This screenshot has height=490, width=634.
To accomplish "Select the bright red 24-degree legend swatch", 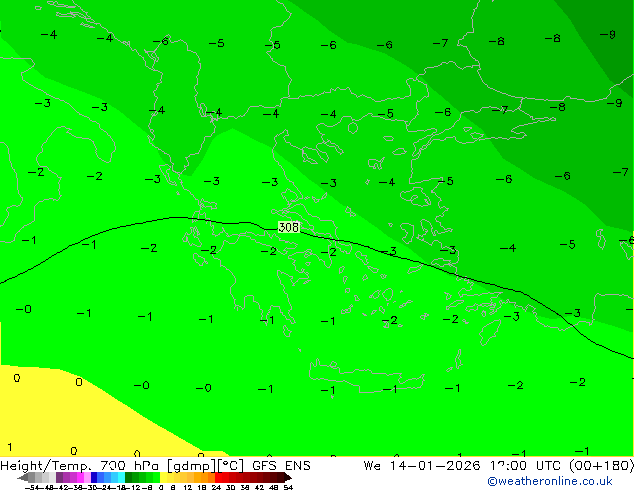I will [x=218, y=477].
